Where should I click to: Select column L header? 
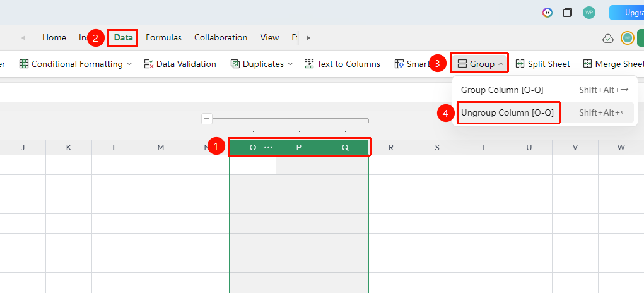pyautogui.click(x=115, y=148)
